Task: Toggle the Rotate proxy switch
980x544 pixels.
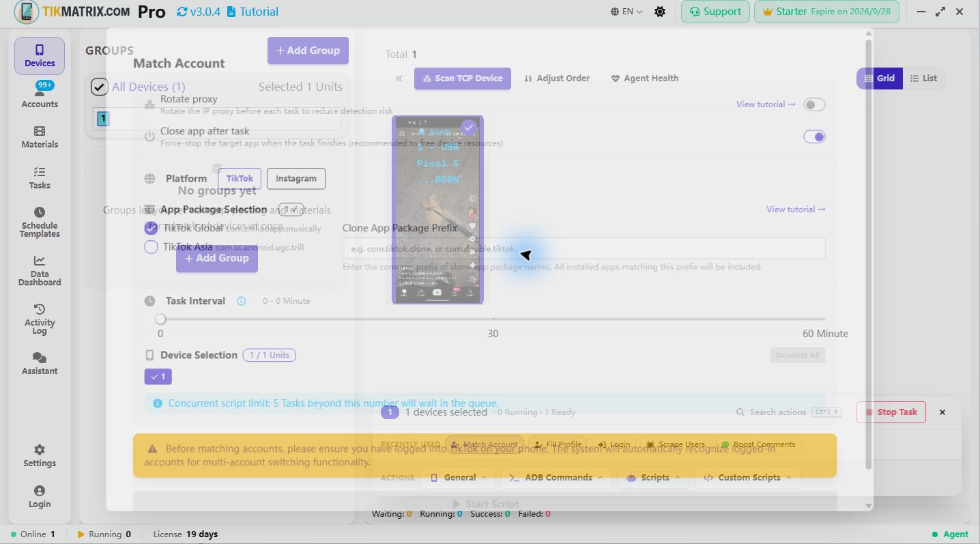Action: tap(814, 104)
